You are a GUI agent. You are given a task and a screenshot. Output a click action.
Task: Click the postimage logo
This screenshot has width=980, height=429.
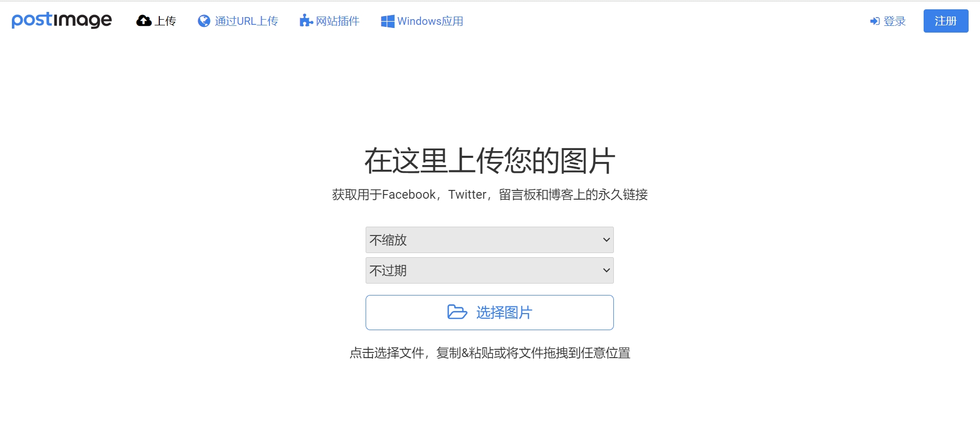coord(62,20)
